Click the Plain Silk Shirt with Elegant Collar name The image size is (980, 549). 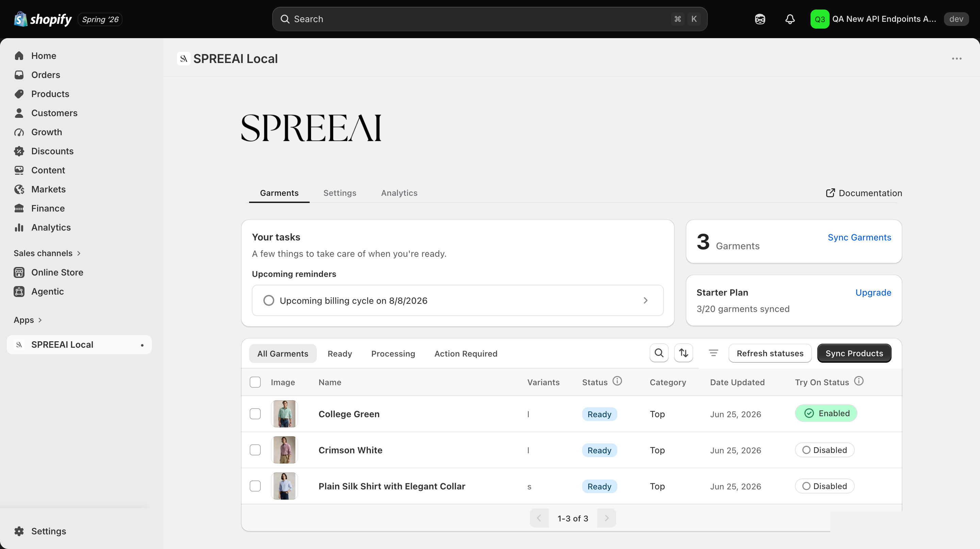point(392,487)
